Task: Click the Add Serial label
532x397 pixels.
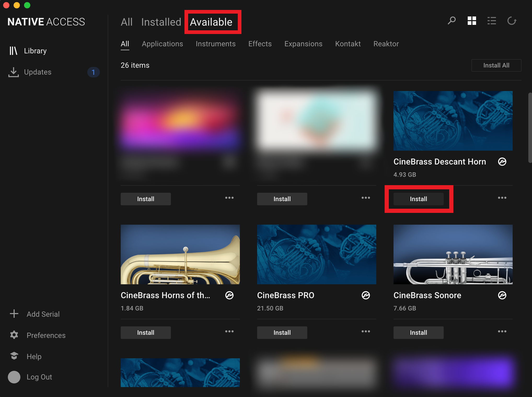Action: tap(43, 314)
